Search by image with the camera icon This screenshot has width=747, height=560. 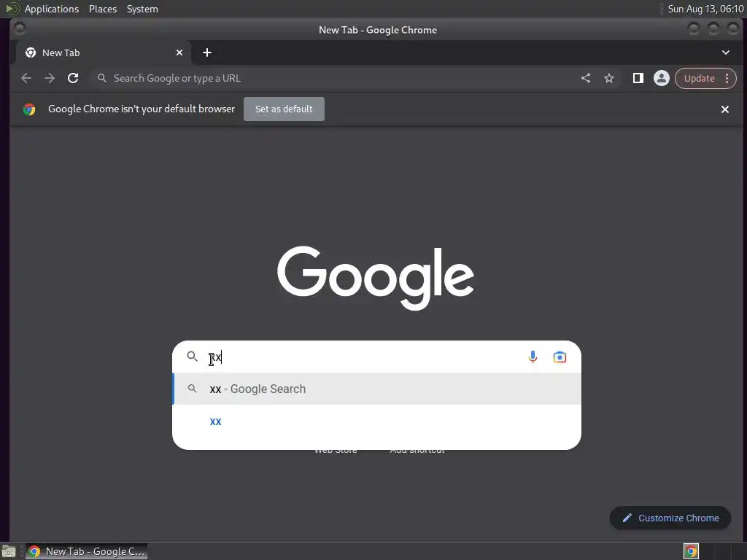pos(560,357)
